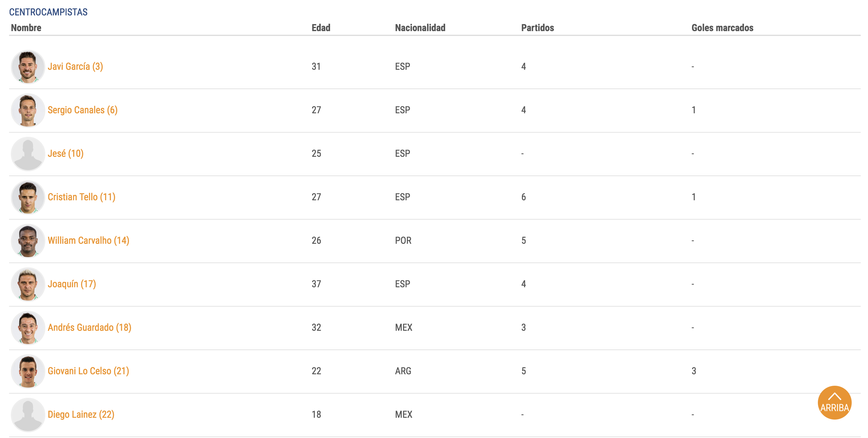868x438 pixels.
Task: Open Cristian Tello's player photo
Action: click(x=28, y=197)
